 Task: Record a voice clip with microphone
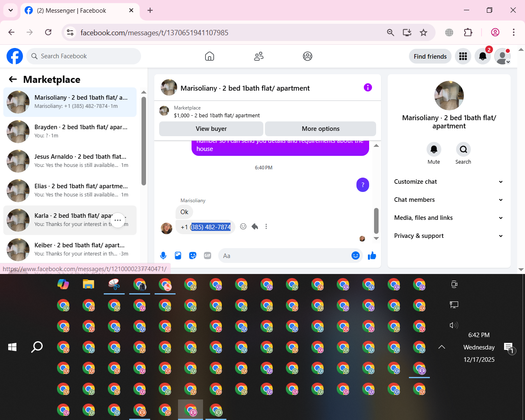pyautogui.click(x=163, y=256)
